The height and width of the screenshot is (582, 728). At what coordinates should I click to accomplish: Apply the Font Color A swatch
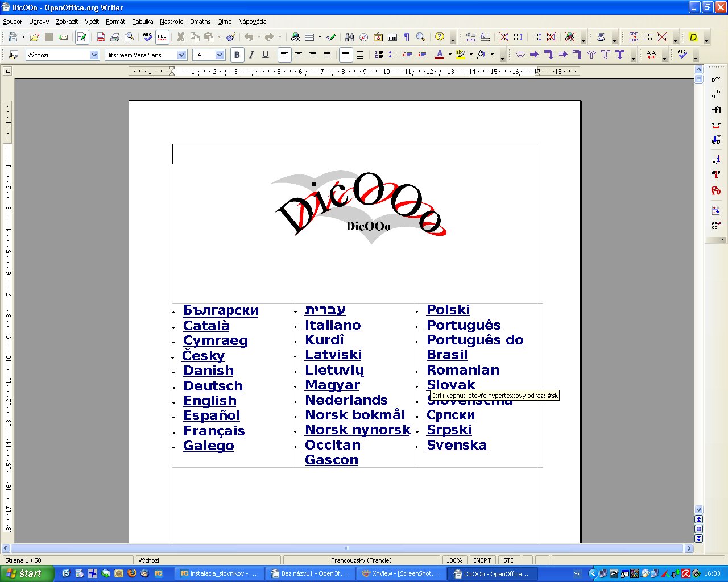point(440,55)
